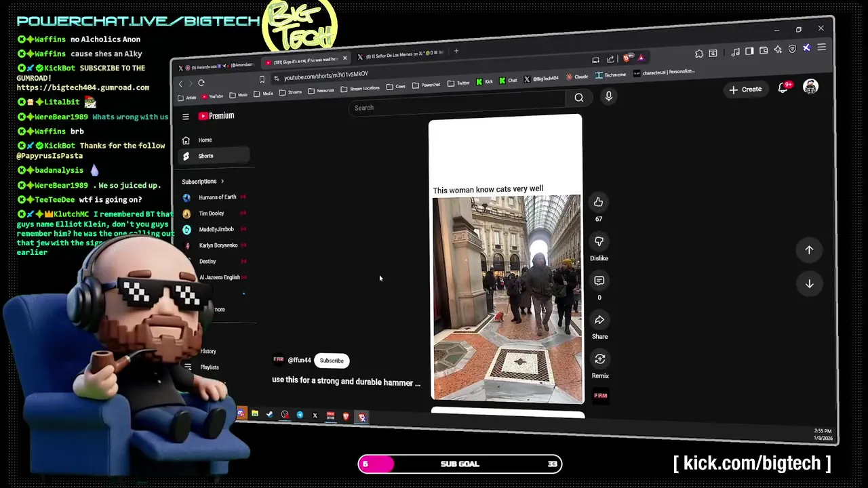Viewport: 868px width, 488px height.
Task: Open Claude bookmark
Action: [577, 77]
